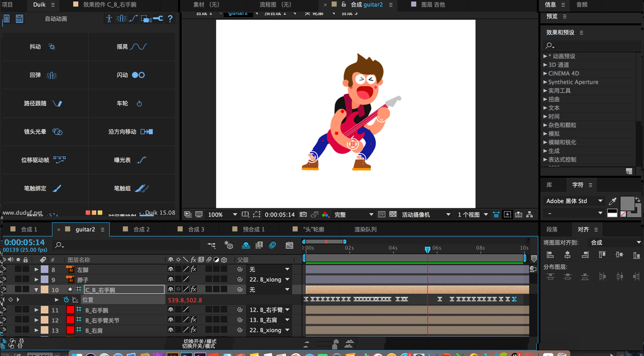Open grid and guide options icon
The image size is (644, 356).
pos(245,214)
